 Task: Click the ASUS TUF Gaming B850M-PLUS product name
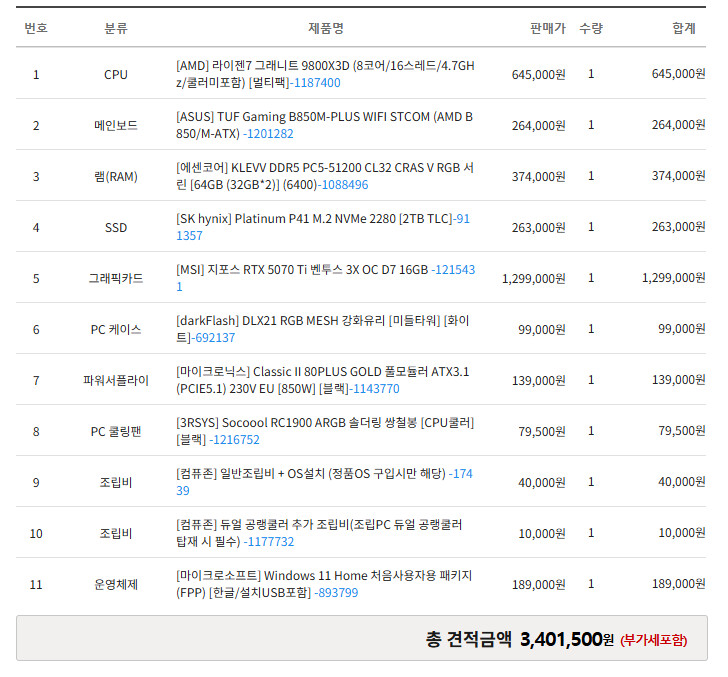[x=324, y=125]
